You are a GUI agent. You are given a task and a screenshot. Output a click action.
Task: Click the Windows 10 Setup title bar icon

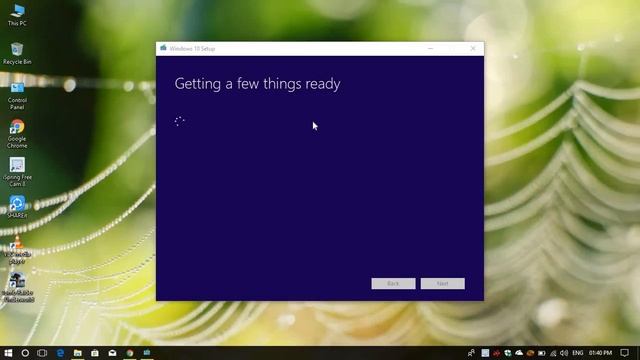[x=163, y=48]
